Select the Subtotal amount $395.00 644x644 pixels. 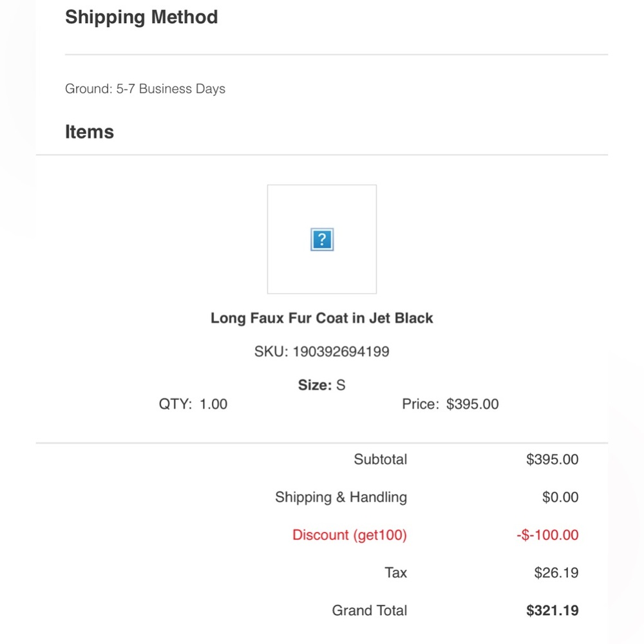(x=552, y=460)
